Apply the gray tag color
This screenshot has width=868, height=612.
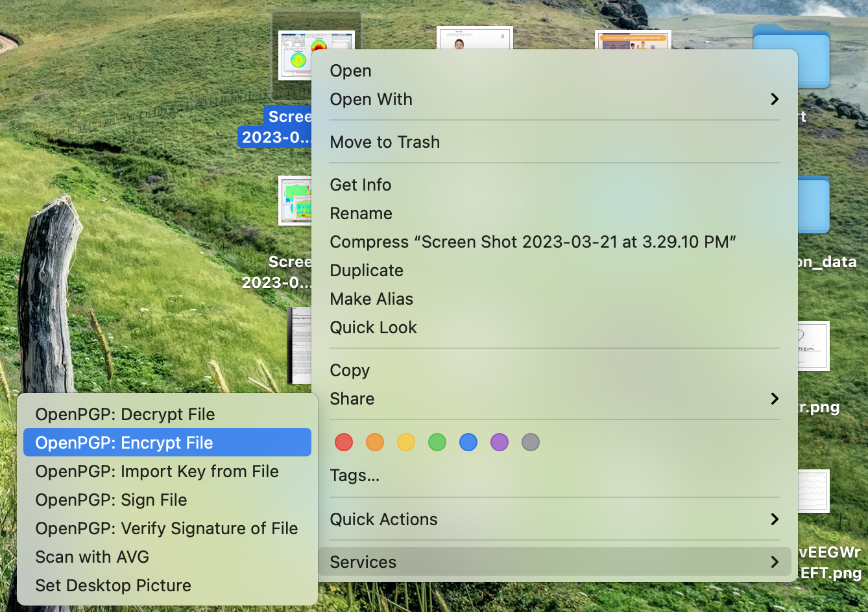pyautogui.click(x=531, y=442)
